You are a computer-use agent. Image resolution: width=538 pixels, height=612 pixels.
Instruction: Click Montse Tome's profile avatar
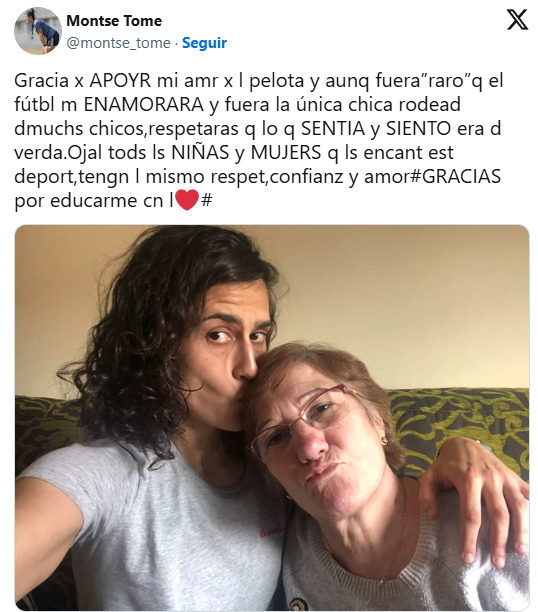point(38,31)
